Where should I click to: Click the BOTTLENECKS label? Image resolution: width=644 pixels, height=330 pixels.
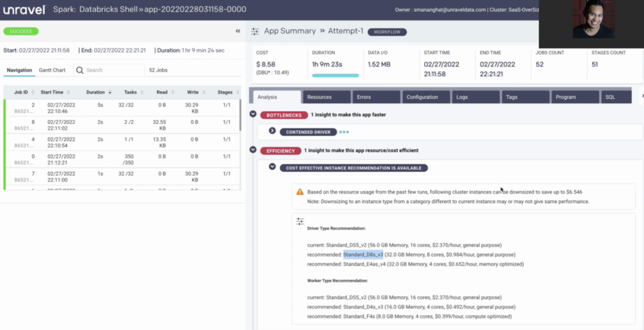(x=284, y=115)
